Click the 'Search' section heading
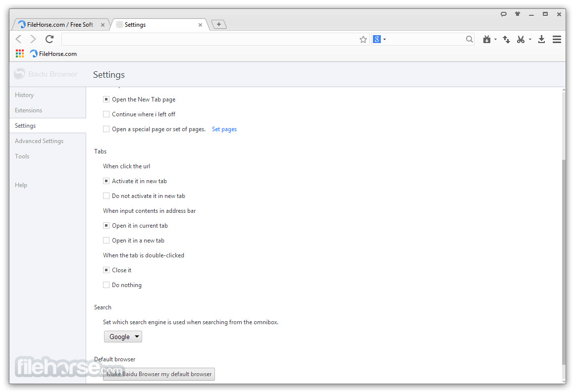575x392 pixels. click(103, 307)
